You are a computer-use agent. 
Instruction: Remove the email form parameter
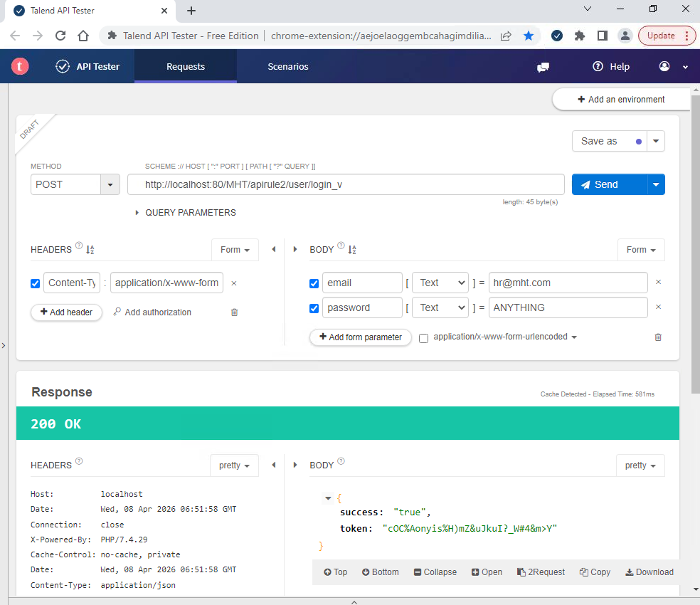[x=658, y=282]
